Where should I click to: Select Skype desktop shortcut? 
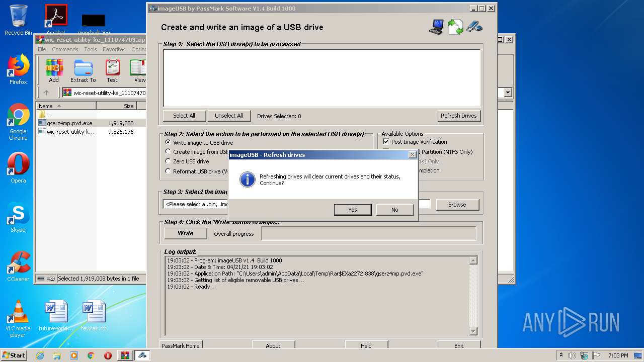click(x=18, y=217)
